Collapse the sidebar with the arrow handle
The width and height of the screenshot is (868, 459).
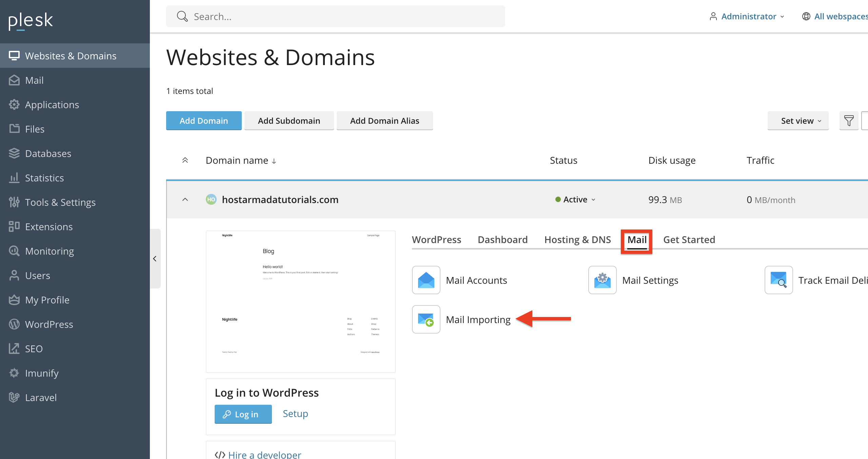click(x=155, y=259)
